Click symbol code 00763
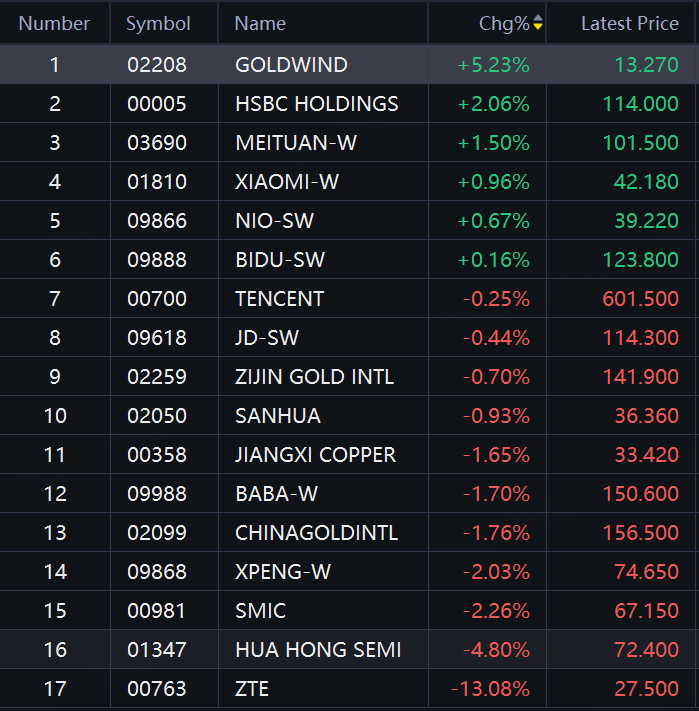This screenshot has height=711, width=699. (x=157, y=689)
